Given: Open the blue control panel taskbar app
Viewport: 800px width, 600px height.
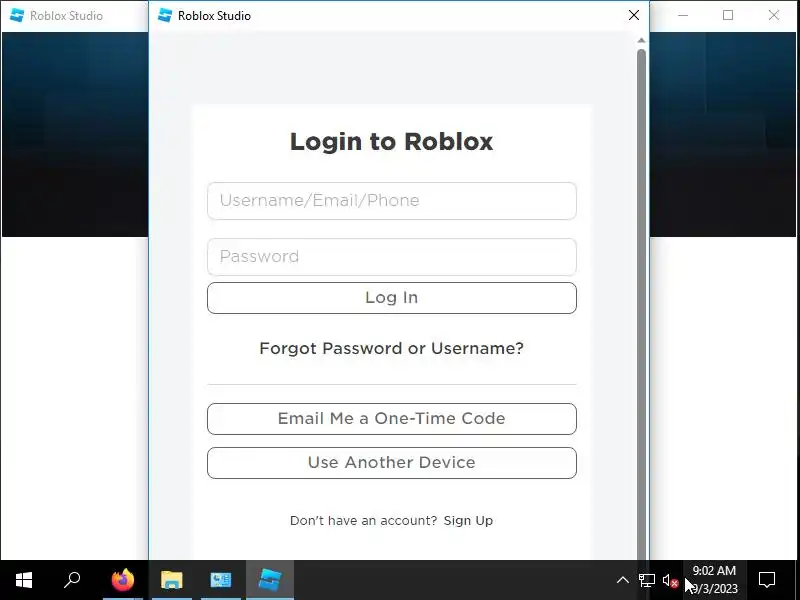Looking at the screenshot, I should (221, 580).
